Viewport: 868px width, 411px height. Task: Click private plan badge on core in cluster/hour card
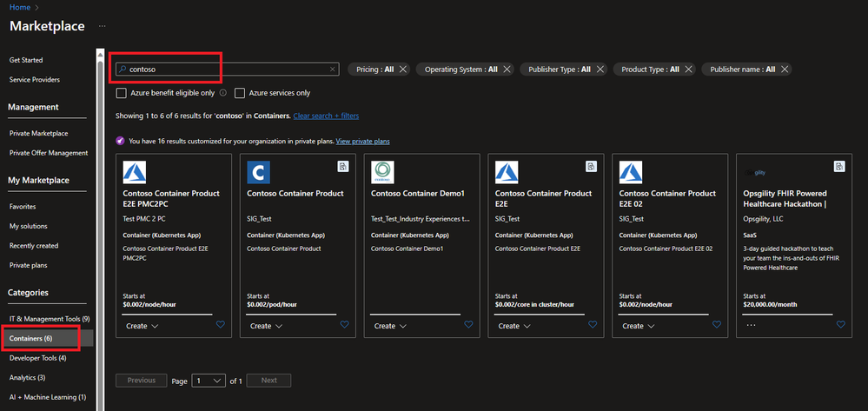591,166
